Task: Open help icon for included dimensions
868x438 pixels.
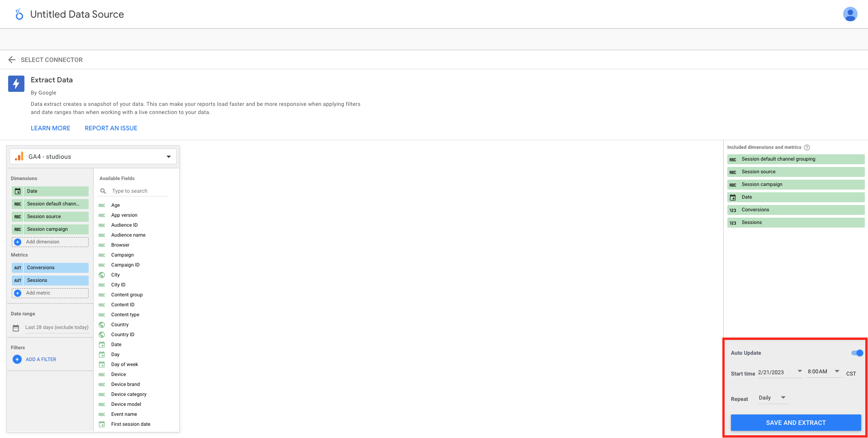Action: (x=807, y=148)
